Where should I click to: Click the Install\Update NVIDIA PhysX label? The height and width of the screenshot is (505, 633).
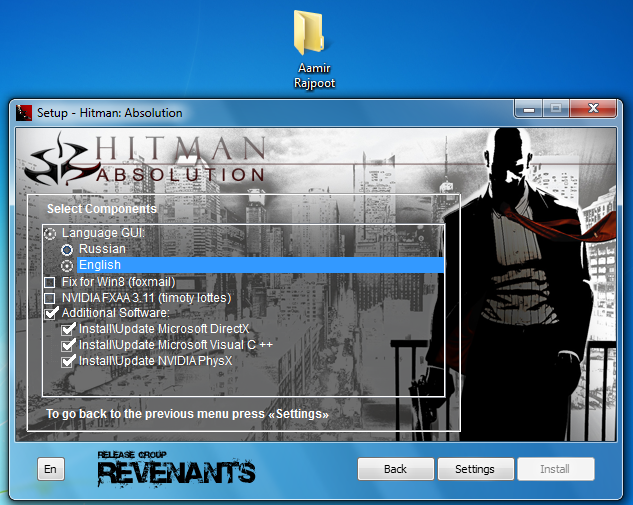(156, 360)
